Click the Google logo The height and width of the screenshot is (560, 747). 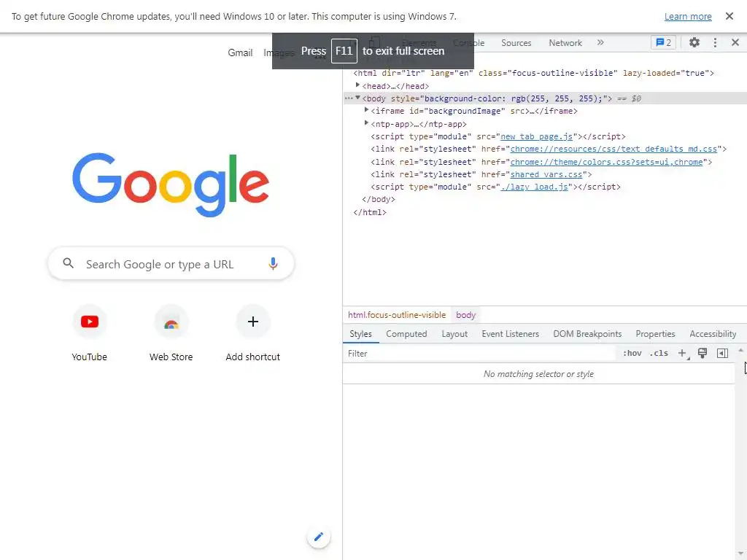click(171, 184)
